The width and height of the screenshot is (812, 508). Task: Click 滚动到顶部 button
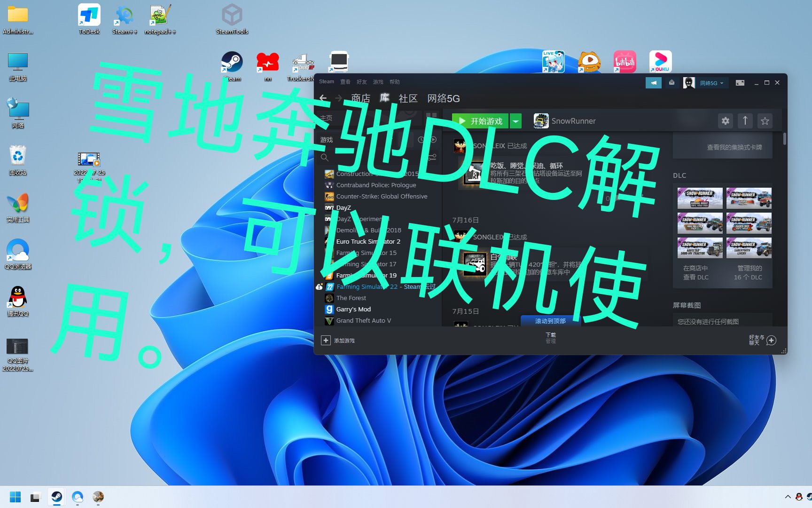click(x=551, y=321)
